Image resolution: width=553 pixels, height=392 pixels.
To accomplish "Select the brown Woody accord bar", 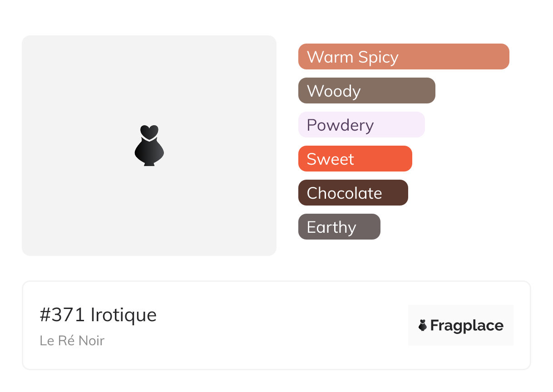I will pos(367,91).
